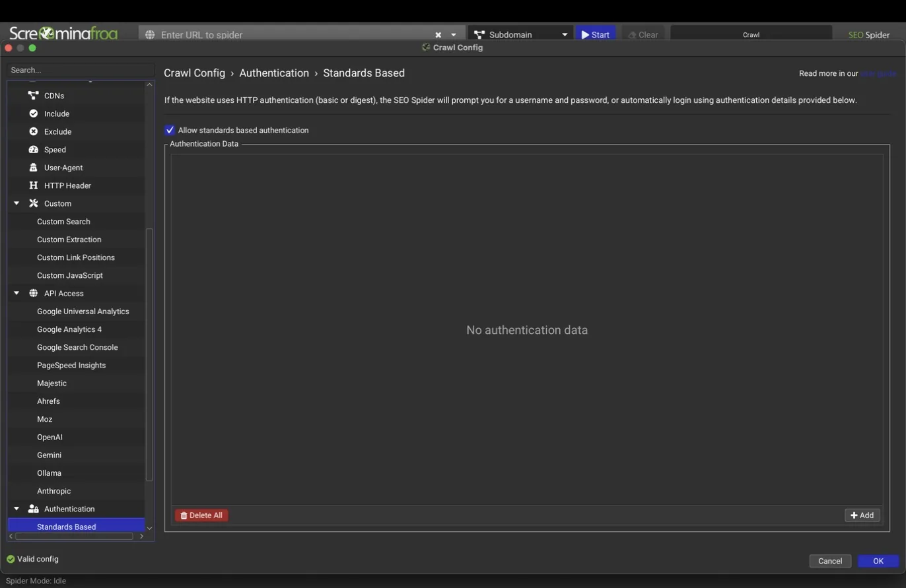Click the Crawl progress bar

pos(751,34)
